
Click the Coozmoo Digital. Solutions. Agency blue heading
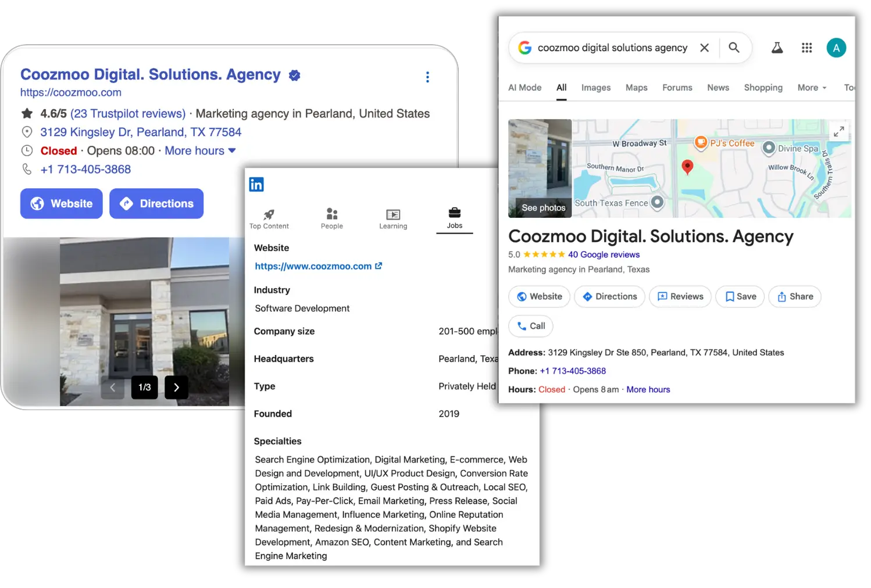(151, 75)
